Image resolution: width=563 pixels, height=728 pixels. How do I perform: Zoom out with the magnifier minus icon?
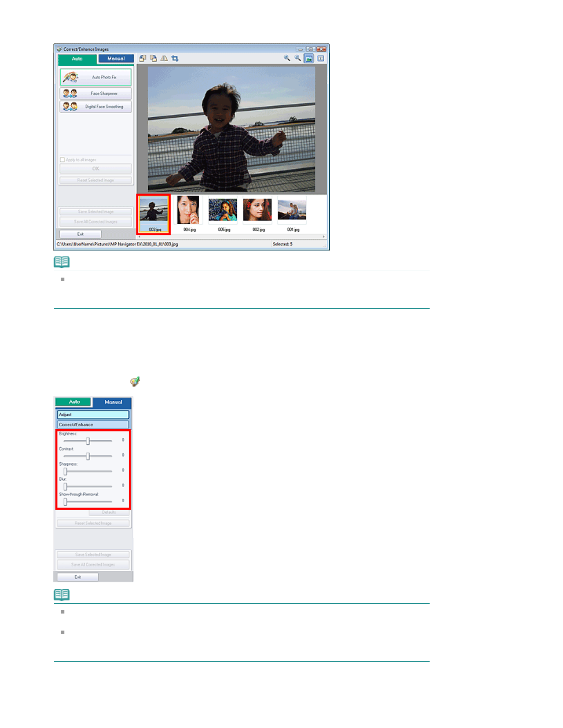pyautogui.click(x=298, y=58)
